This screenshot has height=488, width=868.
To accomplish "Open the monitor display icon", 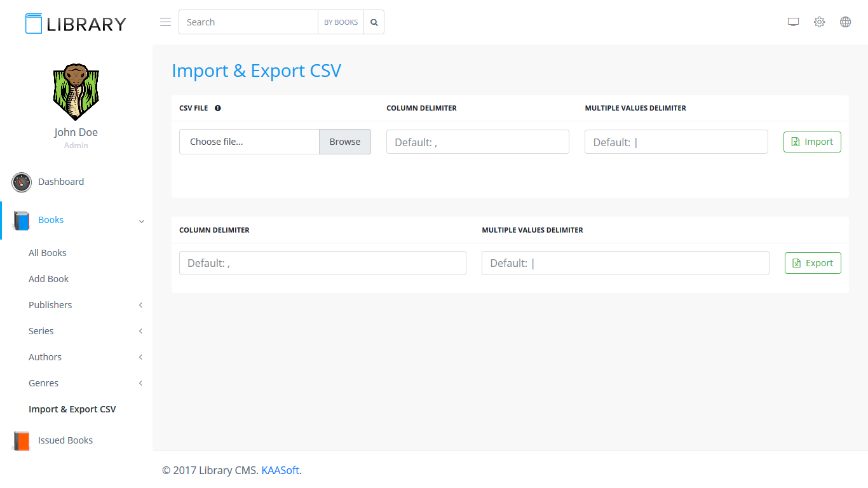I will tap(793, 22).
